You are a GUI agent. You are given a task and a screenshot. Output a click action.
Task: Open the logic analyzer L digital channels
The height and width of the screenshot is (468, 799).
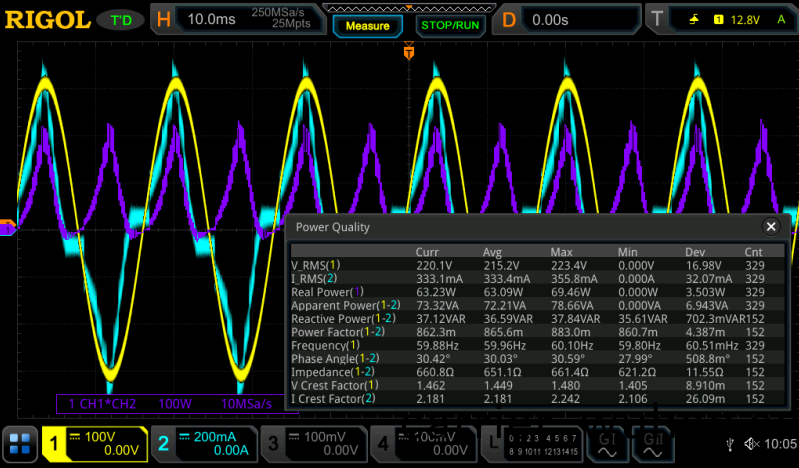point(535,444)
